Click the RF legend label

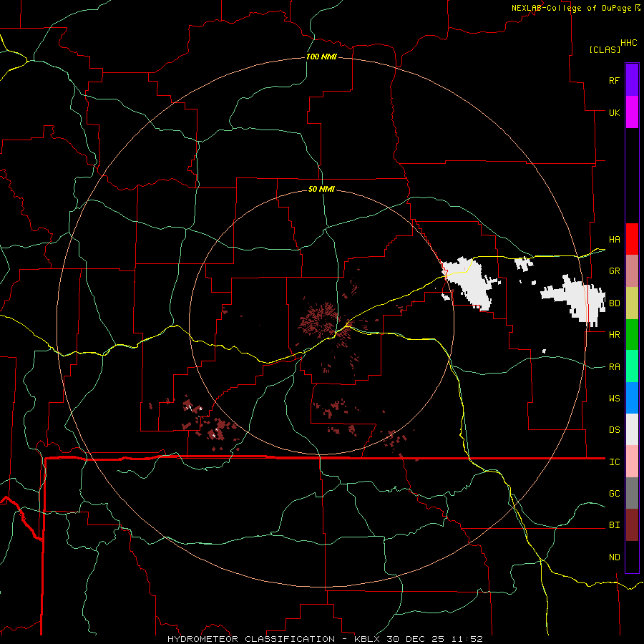615,80
